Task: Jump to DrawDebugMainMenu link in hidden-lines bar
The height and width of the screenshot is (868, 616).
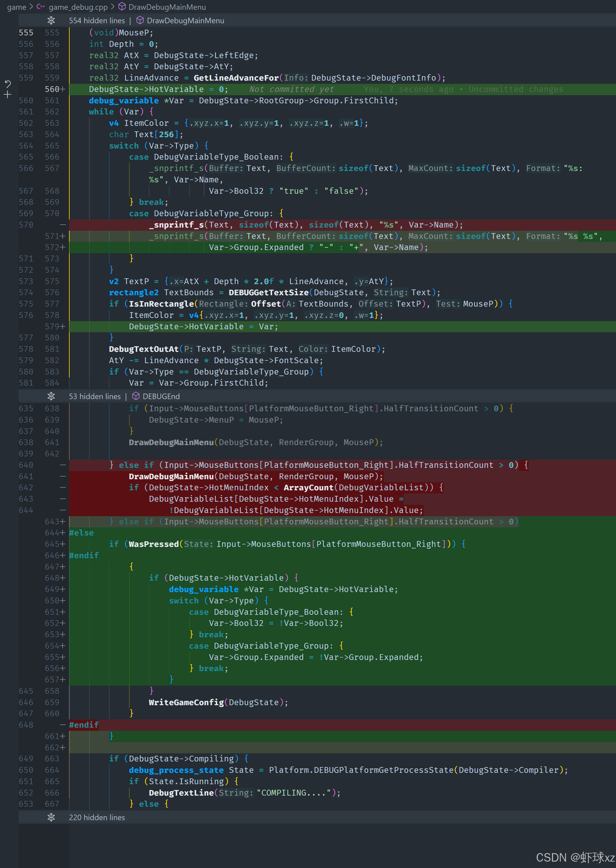Action: [x=185, y=20]
